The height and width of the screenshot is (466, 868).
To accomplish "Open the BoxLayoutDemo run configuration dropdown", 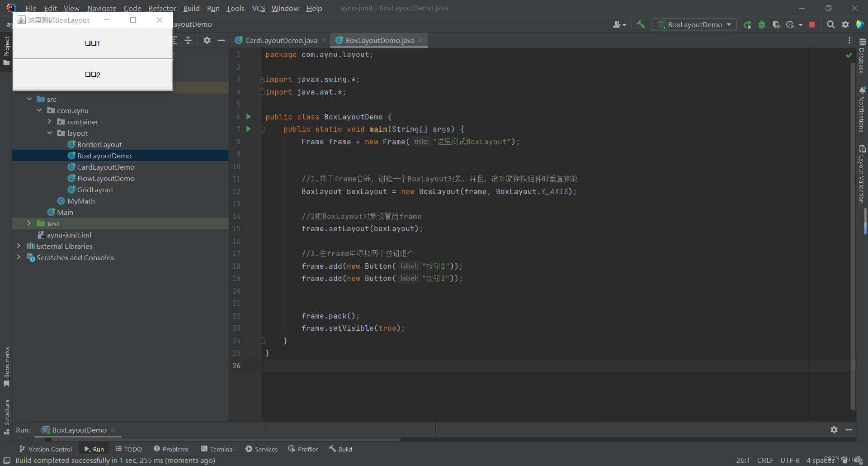I will tap(728, 24).
